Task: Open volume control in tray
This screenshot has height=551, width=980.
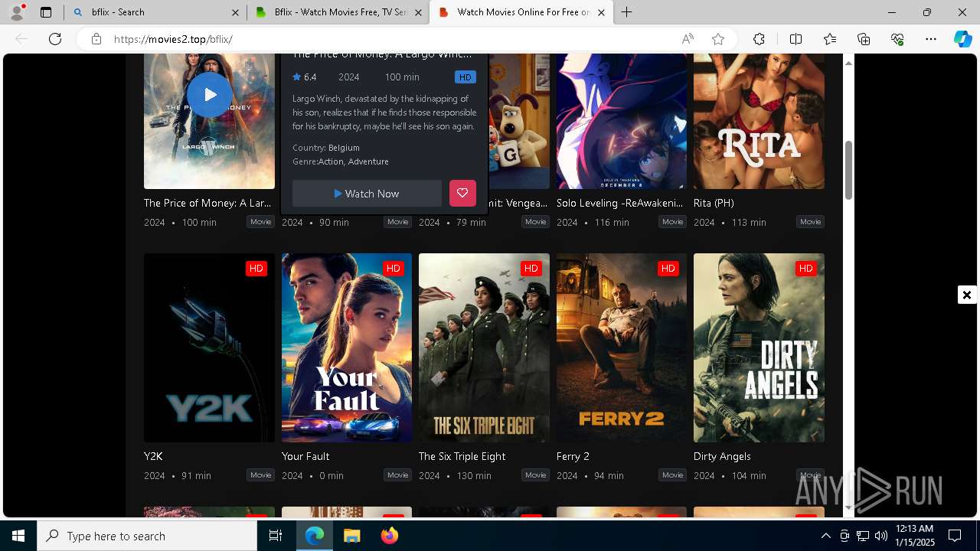Action: pyautogui.click(x=880, y=536)
